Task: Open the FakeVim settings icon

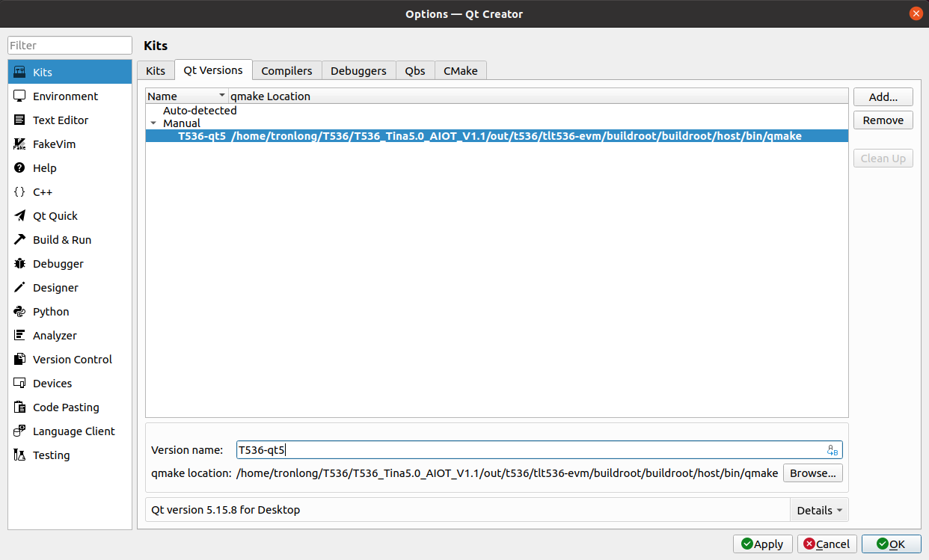Action: pyautogui.click(x=20, y=144)
